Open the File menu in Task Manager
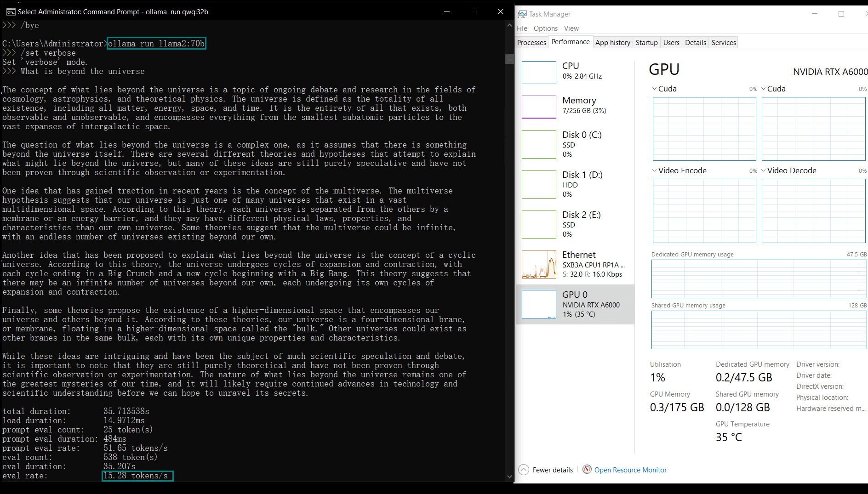The width and height of the screenshot is (868, 494). [x=522, y=28]
